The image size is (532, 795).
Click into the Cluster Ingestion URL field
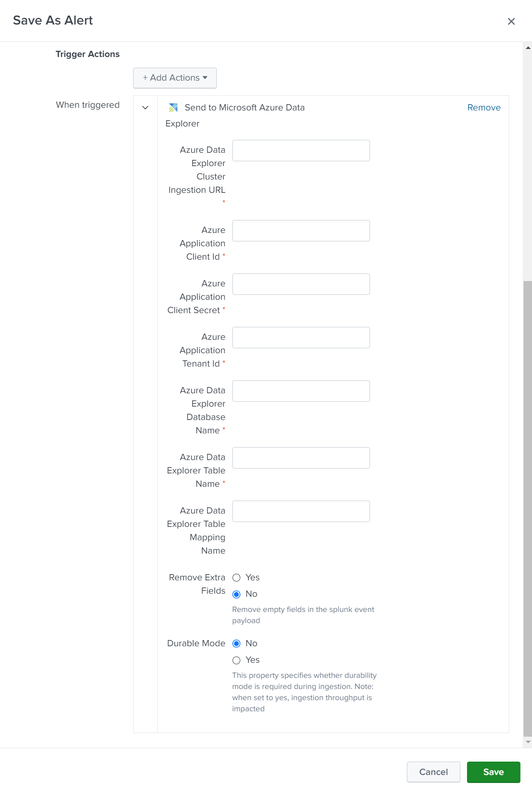coord(301,150)
